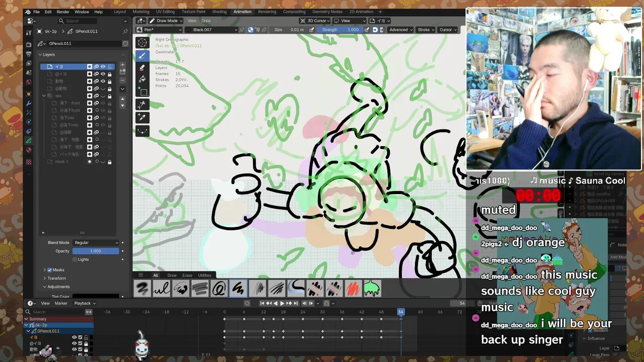Jump to the last frame

tap(296, 303)
